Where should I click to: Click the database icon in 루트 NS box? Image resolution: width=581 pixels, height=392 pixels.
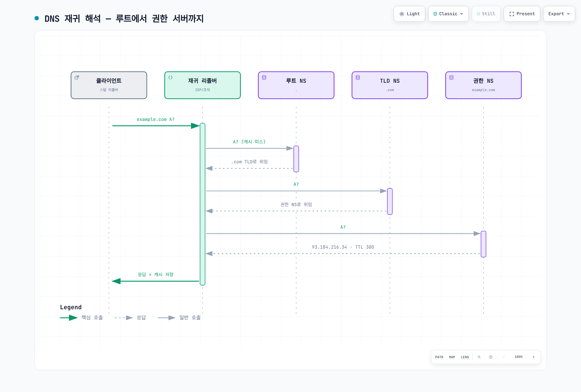pos(264,77)
